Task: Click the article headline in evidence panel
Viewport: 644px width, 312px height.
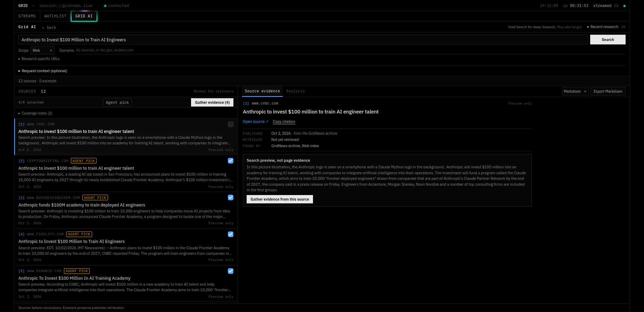Action: coord(311,112)
